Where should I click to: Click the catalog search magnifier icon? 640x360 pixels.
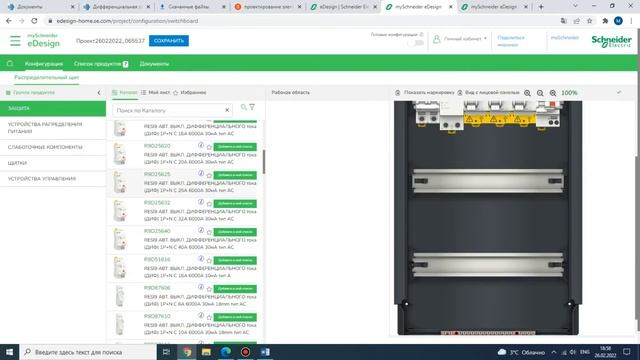pyautogui.click(x=244, y=107)
